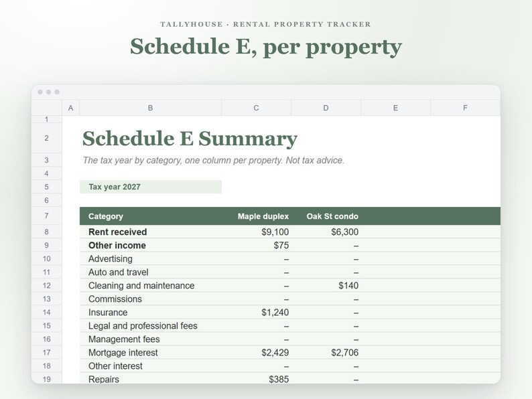The width and height of the screenshot is (532, 399).
Task: Select the $75 other income cell
Action: click(x=256, y=246)
